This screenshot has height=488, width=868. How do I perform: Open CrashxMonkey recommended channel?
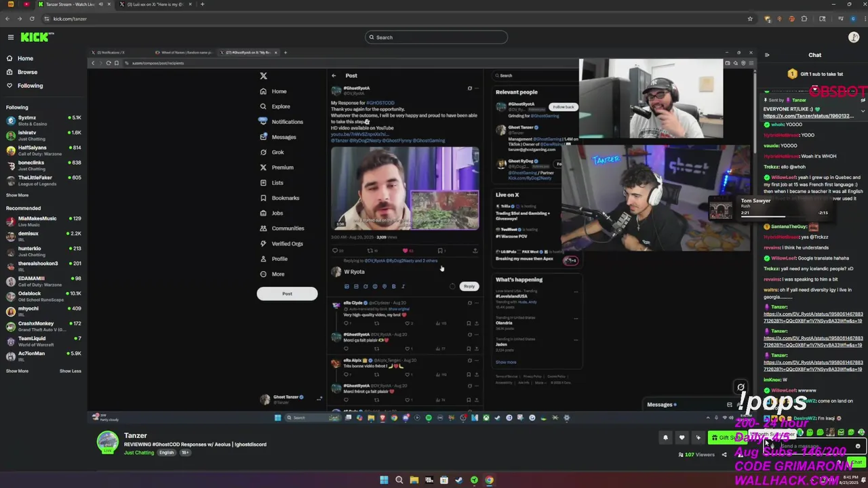tap(43, 326)
